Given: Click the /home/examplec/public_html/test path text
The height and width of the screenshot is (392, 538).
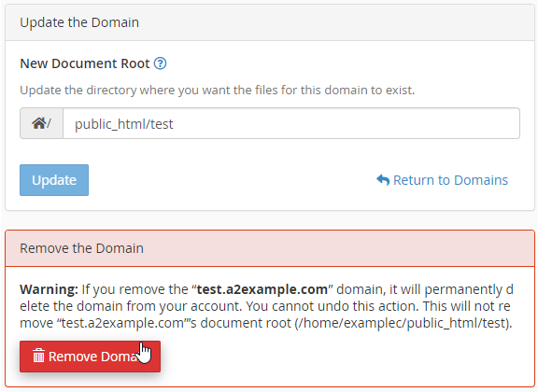Looking at the screenshot, I should [x=403, y=323].
